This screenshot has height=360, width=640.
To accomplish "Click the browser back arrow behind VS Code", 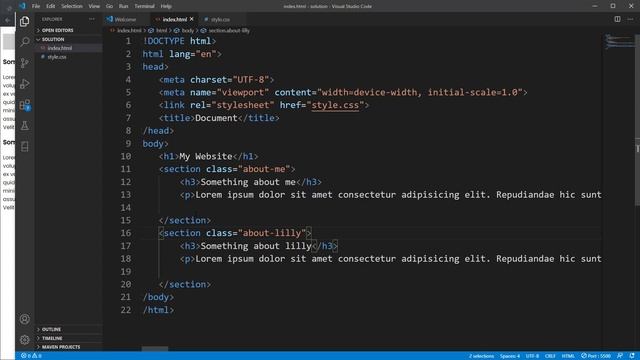I will click(x=7, y=20).
